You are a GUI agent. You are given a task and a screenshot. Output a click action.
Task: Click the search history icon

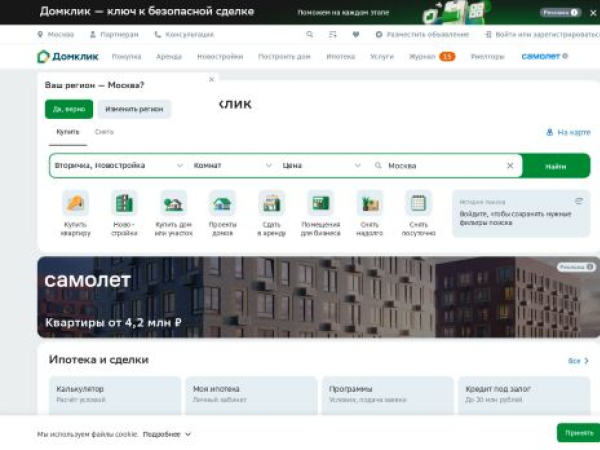point(579,201)
